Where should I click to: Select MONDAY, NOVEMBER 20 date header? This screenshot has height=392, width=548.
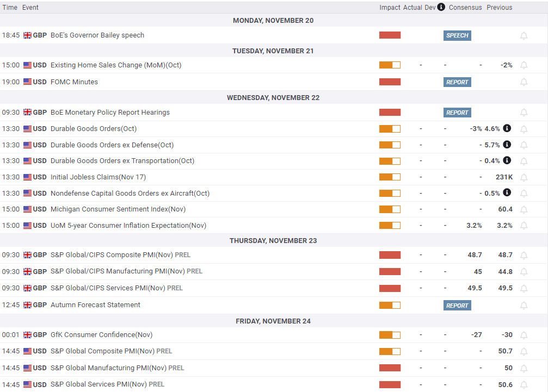point(273,21)
